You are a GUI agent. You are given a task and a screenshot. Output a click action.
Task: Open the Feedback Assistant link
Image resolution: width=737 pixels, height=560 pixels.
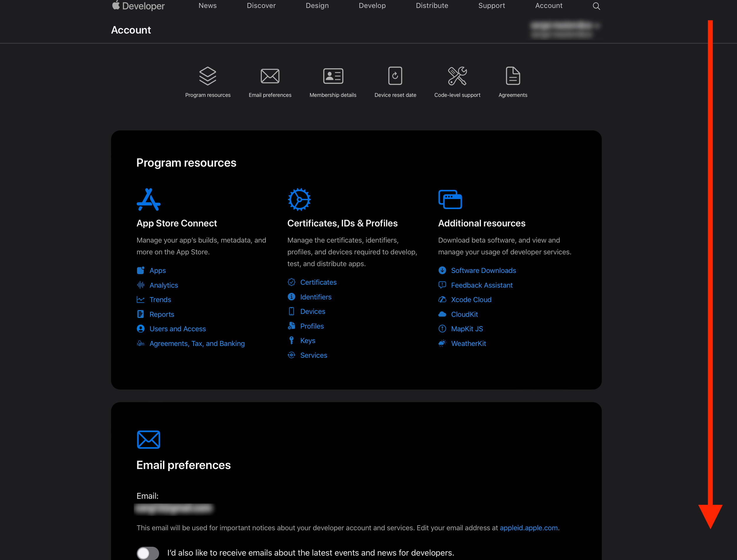point(482,285)
